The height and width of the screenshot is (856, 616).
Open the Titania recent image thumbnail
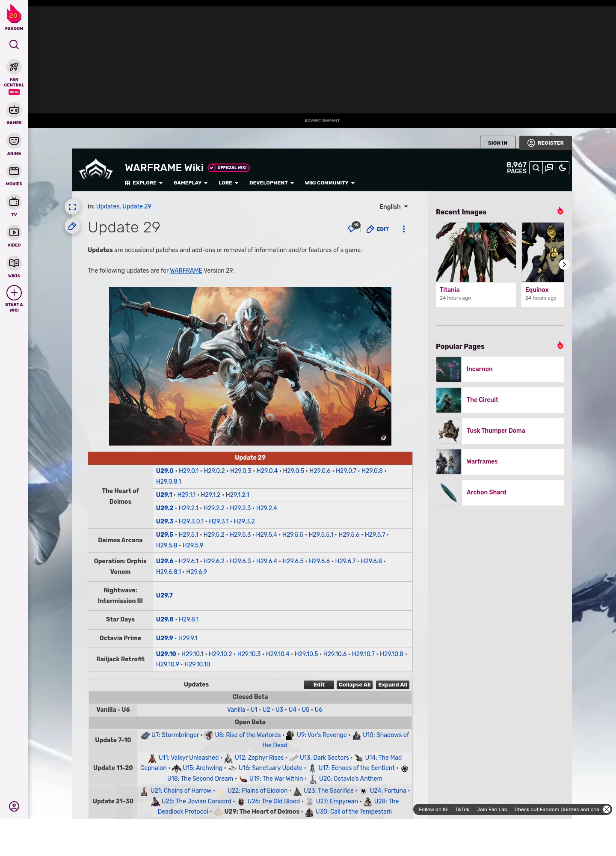[476, 252]
